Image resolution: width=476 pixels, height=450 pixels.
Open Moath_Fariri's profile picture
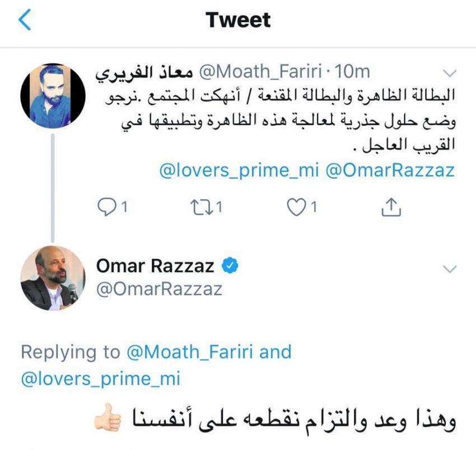coord(53,96)
